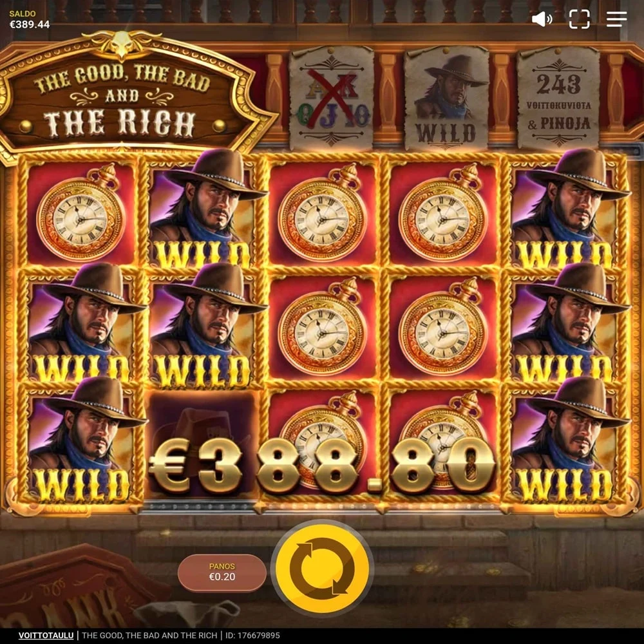Screen dimensions: 644x644
Task: Click the €388.80 win amount
Action: point(323,465)
